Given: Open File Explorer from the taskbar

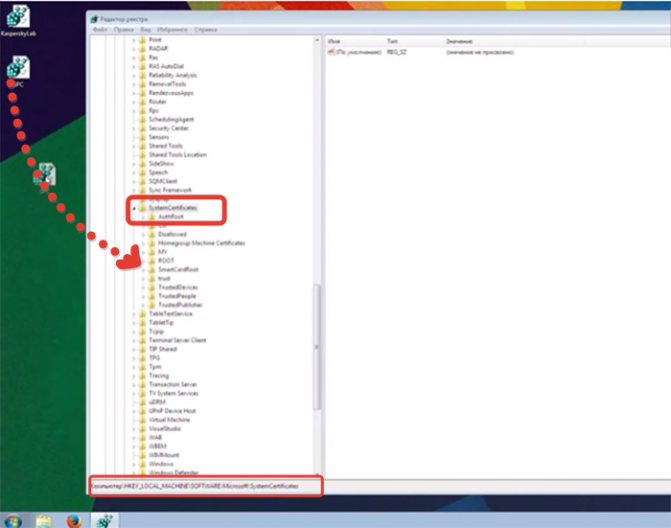Looking at the screenshot, I should click(x=44, y=521).
